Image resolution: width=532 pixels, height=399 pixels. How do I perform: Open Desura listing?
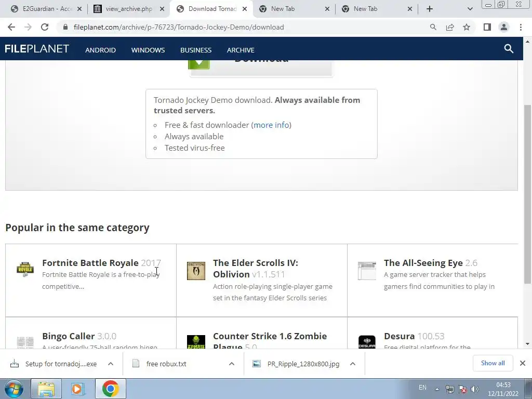coord(399,336)
